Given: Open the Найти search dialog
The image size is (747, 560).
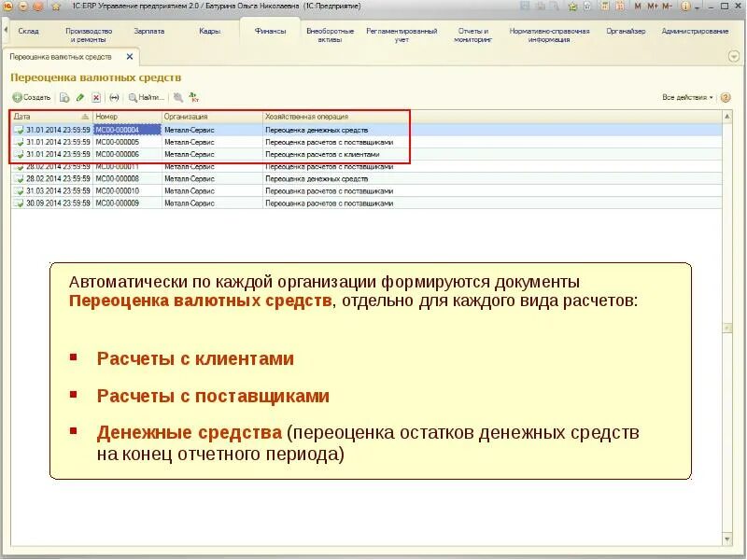Looking at the screenshot, I should click(147, 98).
